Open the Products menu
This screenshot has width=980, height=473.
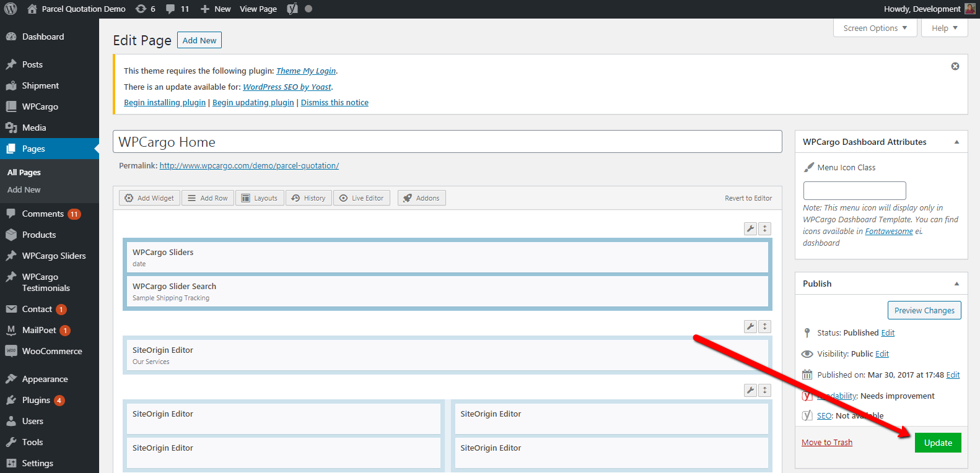[x=50, y=235]
